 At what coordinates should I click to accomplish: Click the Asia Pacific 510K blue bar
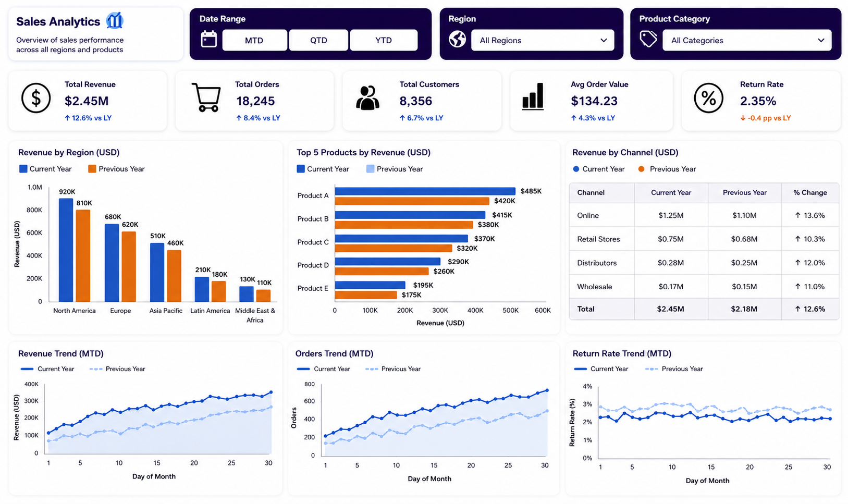click(157, 273)
